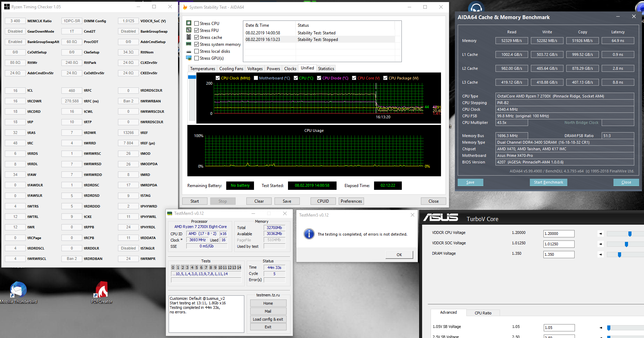Select the 'Stability Test: Stopped' log row
Viewport: 644px width, 338px height.
[x=319, y=40]
